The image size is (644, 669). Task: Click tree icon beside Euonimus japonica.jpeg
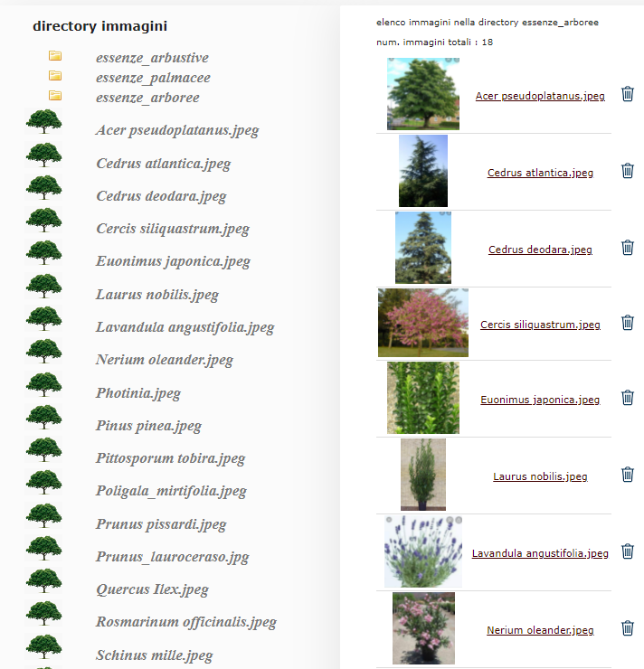click(43, 252)
